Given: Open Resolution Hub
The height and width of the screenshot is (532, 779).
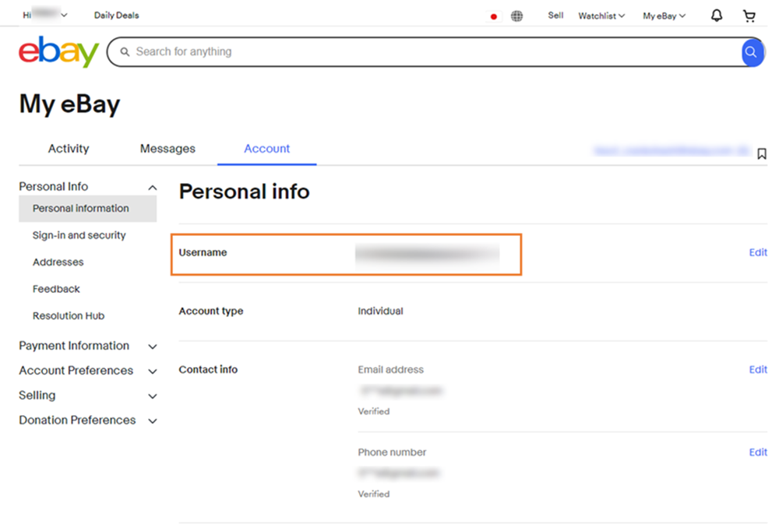Looking at the screenshot, I should tap(69, 315).
